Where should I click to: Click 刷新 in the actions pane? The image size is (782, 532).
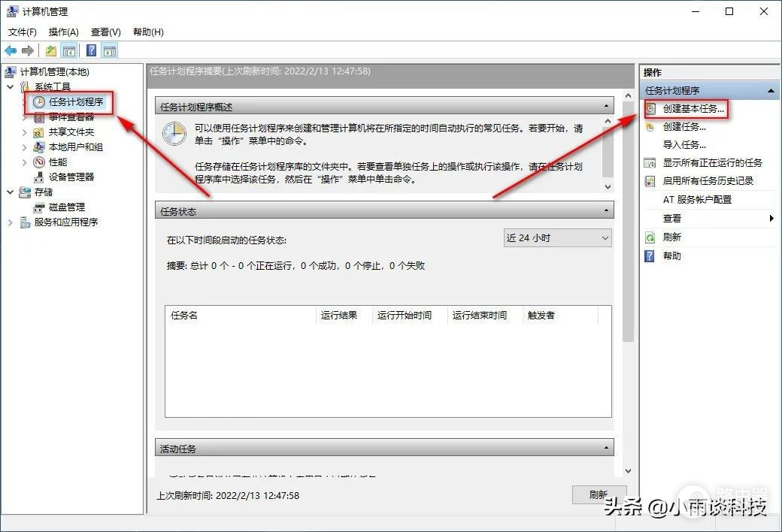[x=671, y=237]
